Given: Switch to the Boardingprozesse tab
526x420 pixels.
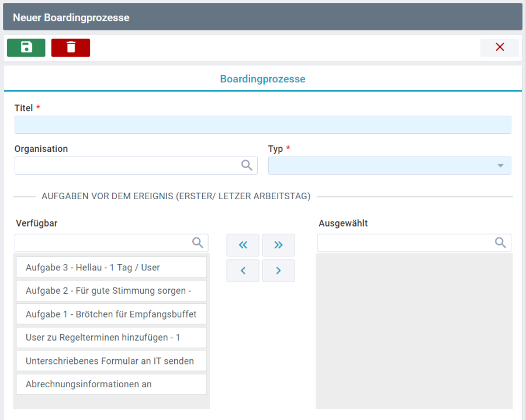Looking at the screenshot, I should 262,78.
